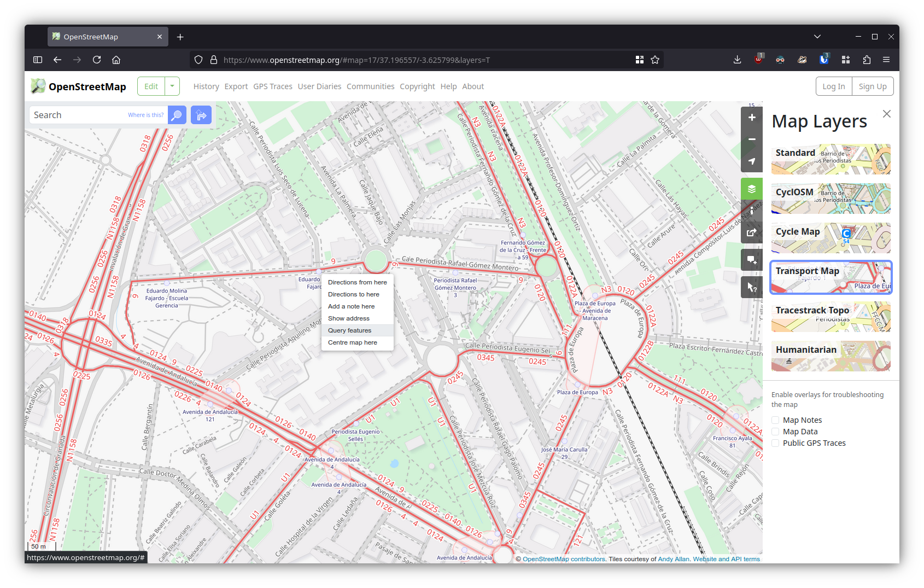Click the show my location arrow icon

752,161
